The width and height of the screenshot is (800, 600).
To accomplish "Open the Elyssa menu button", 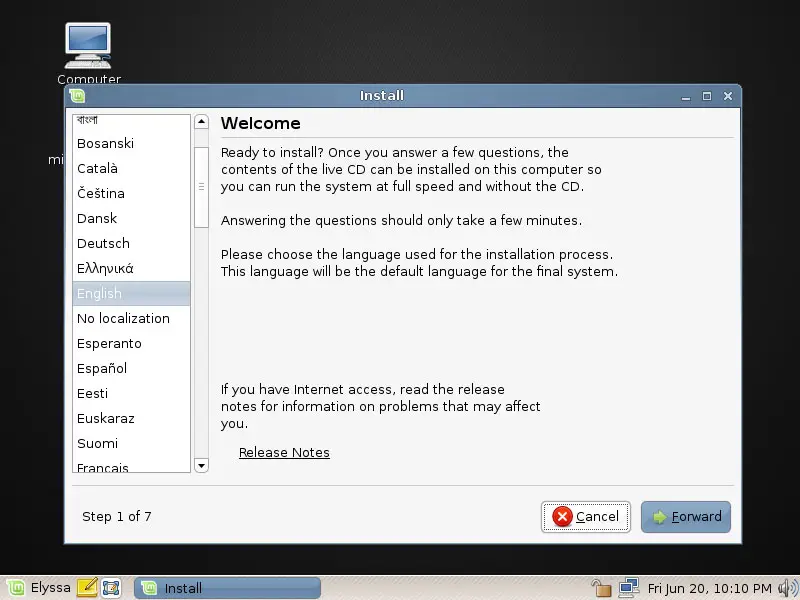I will pyautogui.click(x=39, y=588).
